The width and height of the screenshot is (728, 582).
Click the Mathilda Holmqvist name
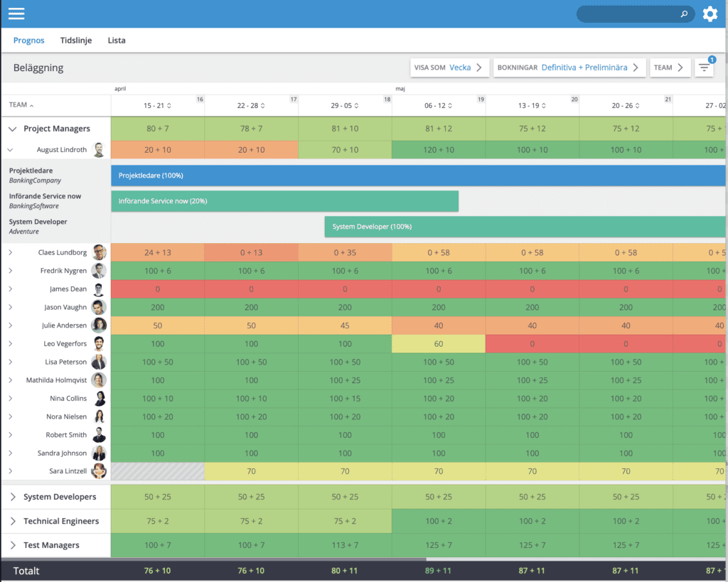point(56,380)
